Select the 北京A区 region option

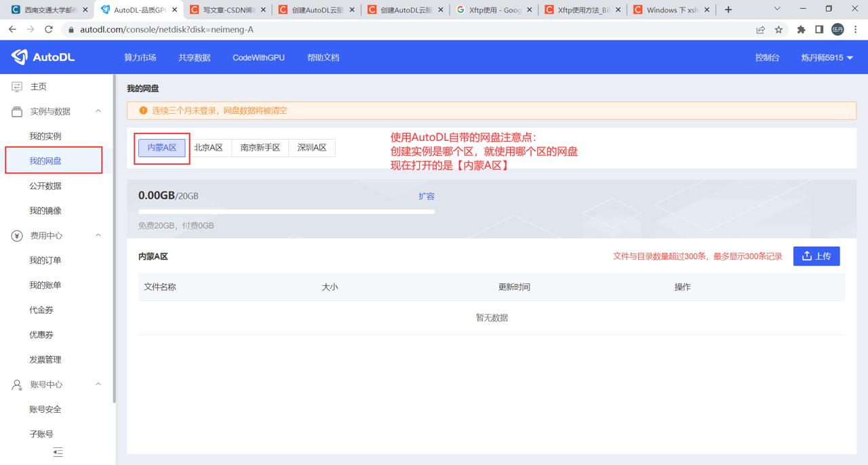[209, 148]
